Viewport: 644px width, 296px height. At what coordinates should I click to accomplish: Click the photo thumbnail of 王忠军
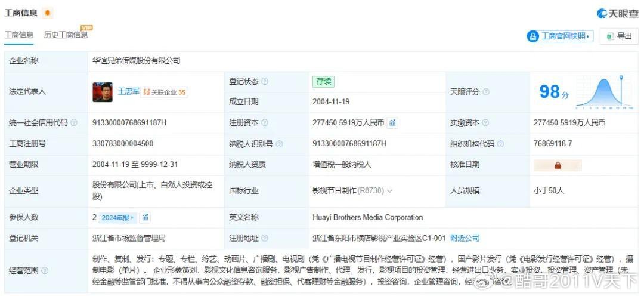103,92
